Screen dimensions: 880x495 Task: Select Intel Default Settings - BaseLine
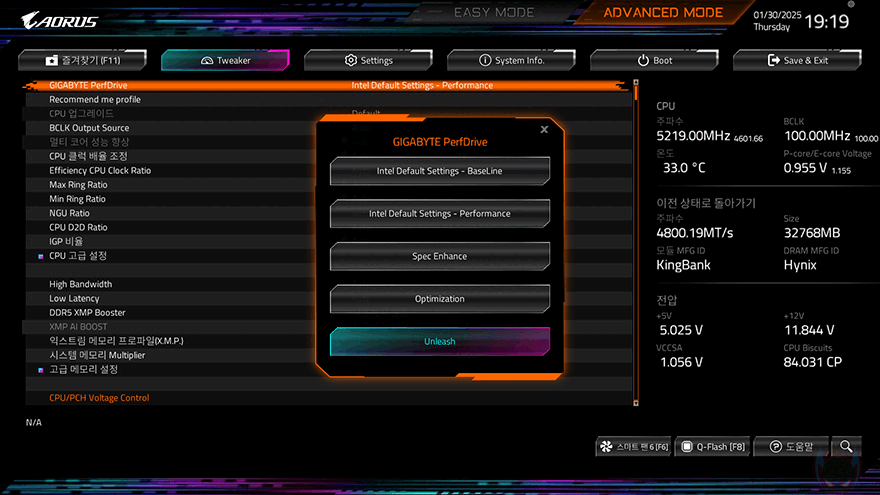tap(439, 171)
